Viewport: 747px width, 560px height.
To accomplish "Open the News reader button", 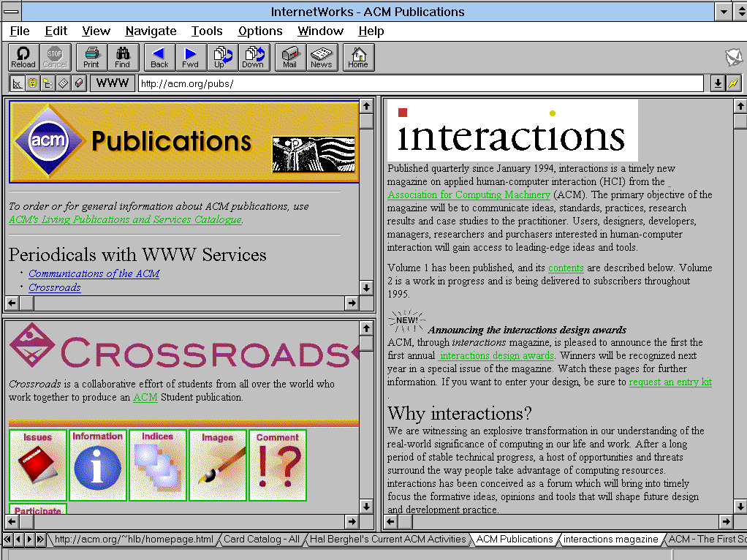I will click(x=322, y=57).
